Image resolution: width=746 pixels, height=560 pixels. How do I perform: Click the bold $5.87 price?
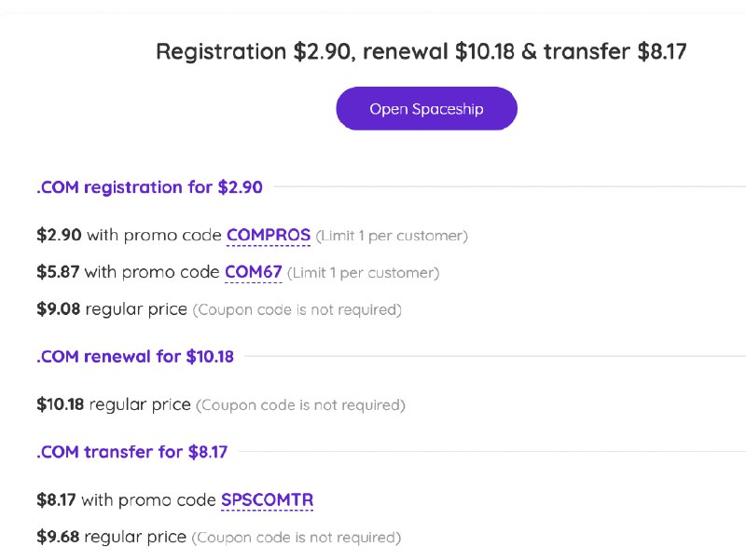[x=59, y=272]
